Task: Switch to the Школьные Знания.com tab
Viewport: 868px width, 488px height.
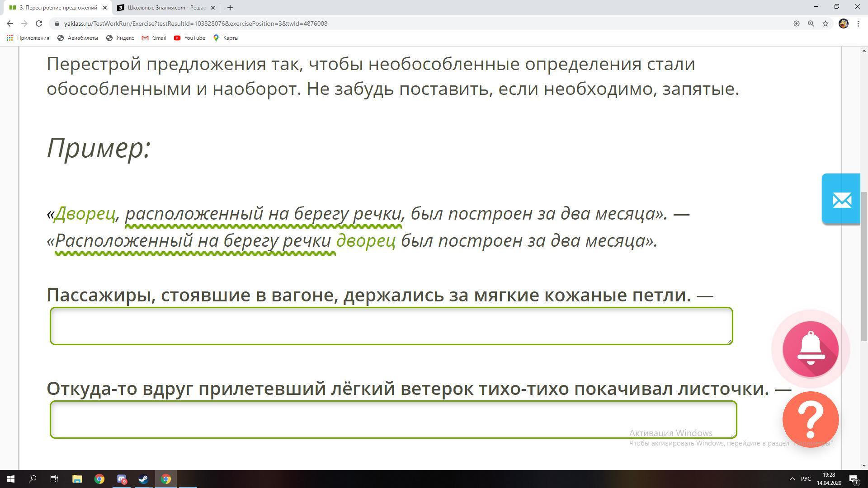Action: tap(165, 8)
